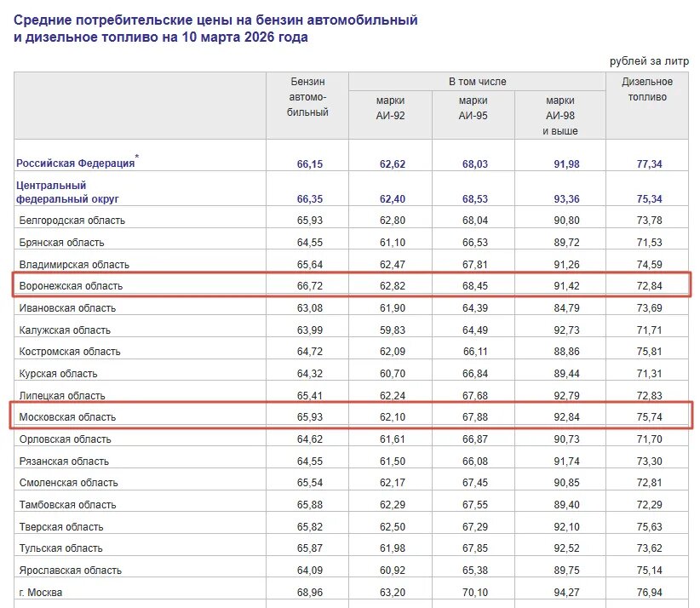Click 'Орловская область' row name
The height and width of the screenshot is (608, 700).
(x=65, y=439)
